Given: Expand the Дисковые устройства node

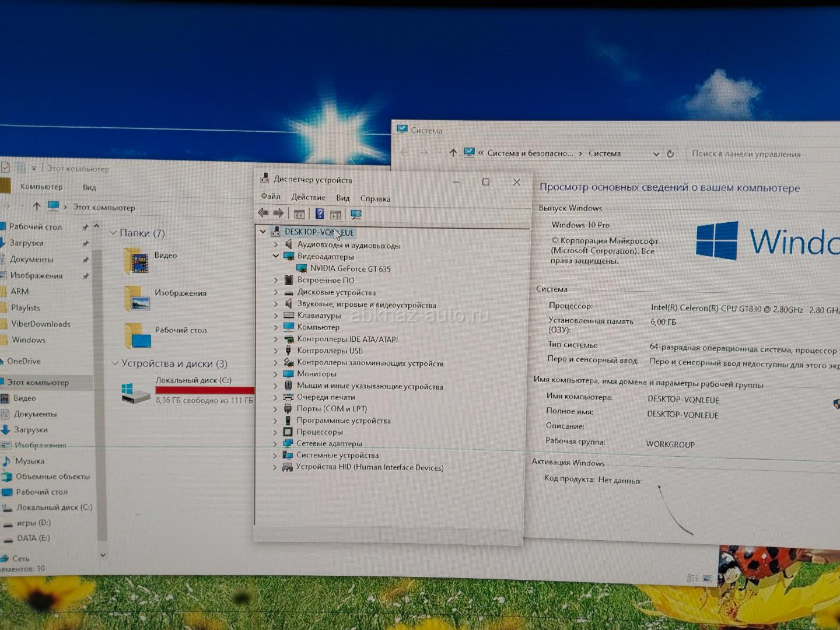Looking at the screenshot, I should tap(276, 292).
